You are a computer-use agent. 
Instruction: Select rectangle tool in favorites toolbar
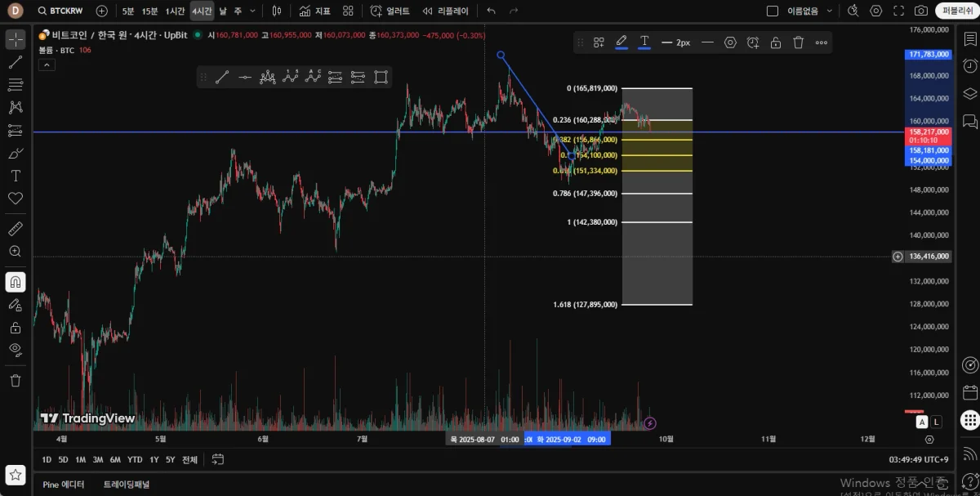tap(381, 78)
